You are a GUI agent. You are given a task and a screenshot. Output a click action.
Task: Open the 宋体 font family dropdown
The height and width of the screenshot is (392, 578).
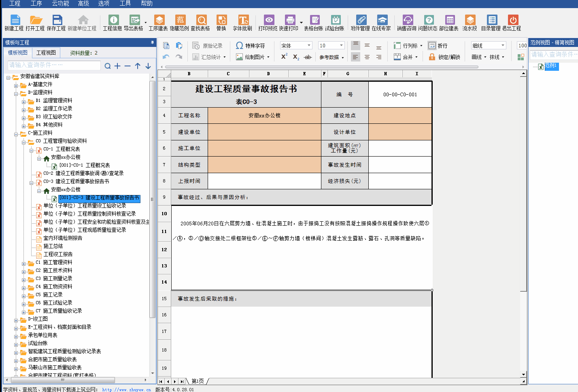point(295,45)
